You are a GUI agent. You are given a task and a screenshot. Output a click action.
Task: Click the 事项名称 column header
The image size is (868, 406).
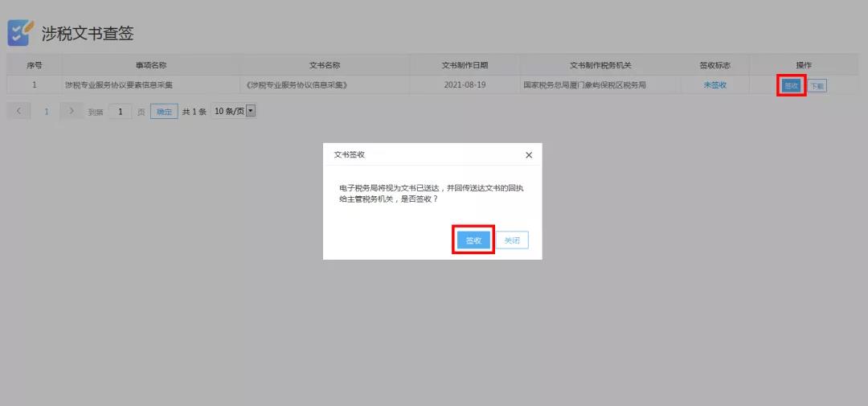tap(151, 65)
